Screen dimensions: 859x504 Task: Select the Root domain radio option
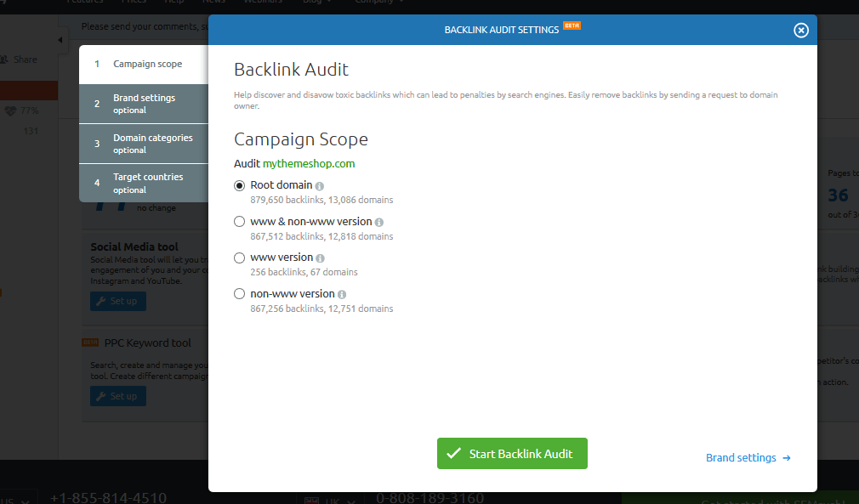pyautogui.click(x=239, y=185)
